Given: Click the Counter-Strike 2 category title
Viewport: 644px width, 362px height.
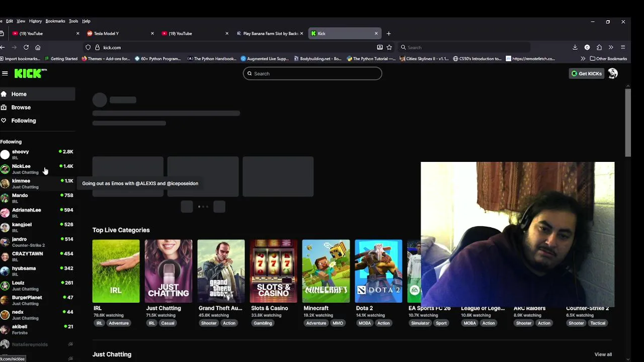Looking at the screenshot, I should click(x=587, y=308).
